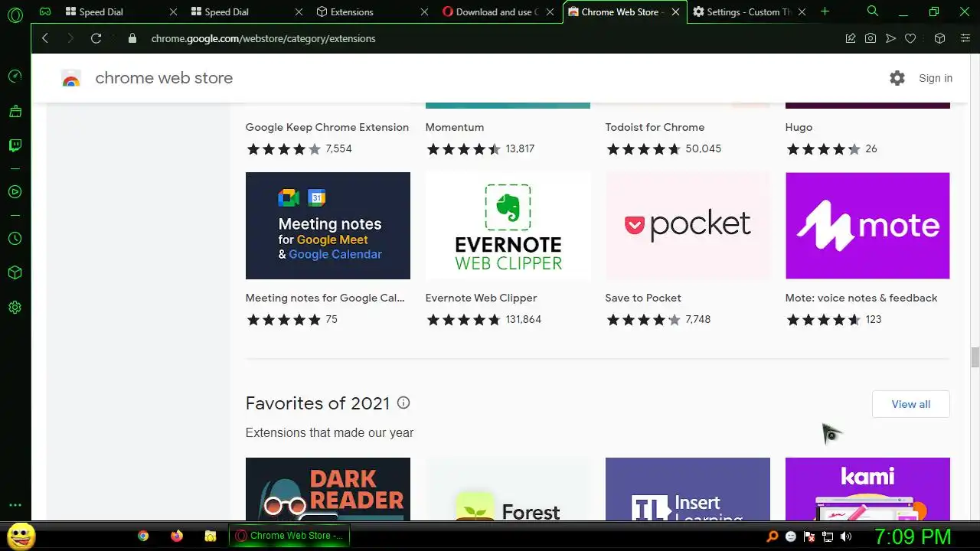Open the send arrow icon in toolbar
The height and width of the screenshot is (551, 980).
890,38
